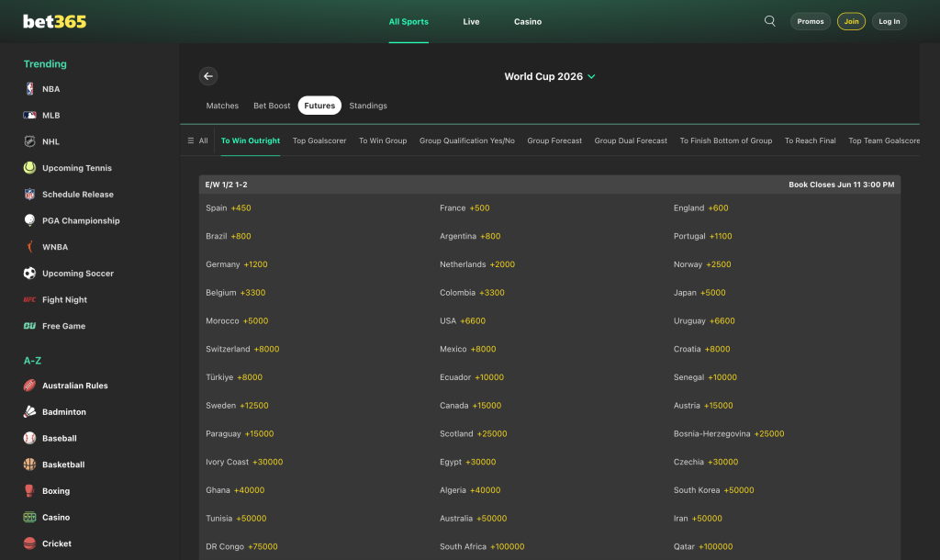This screenshot has height=560, width=940.
Task: Open To Finish Bottom of Group tab
Action: tap(726, 140)
